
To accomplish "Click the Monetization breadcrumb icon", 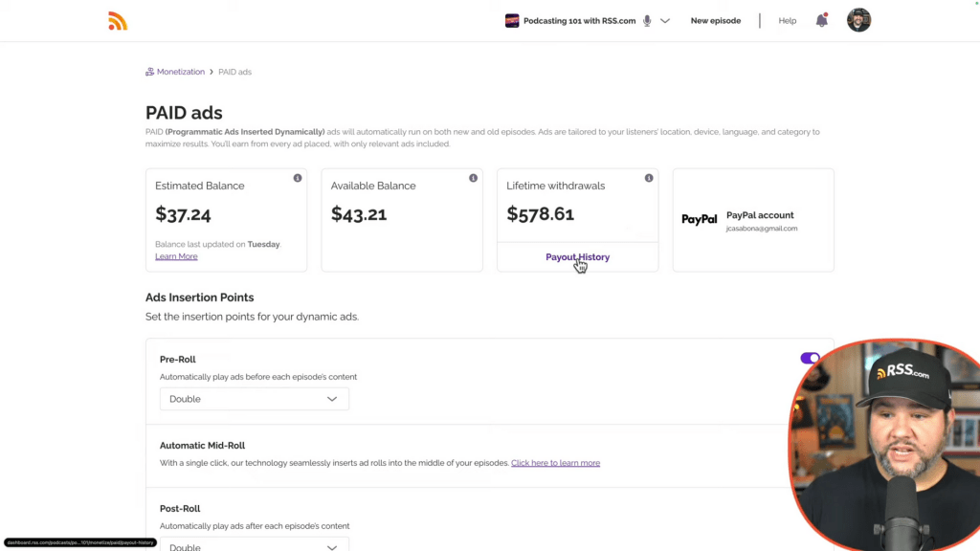I will pos(149,72).
